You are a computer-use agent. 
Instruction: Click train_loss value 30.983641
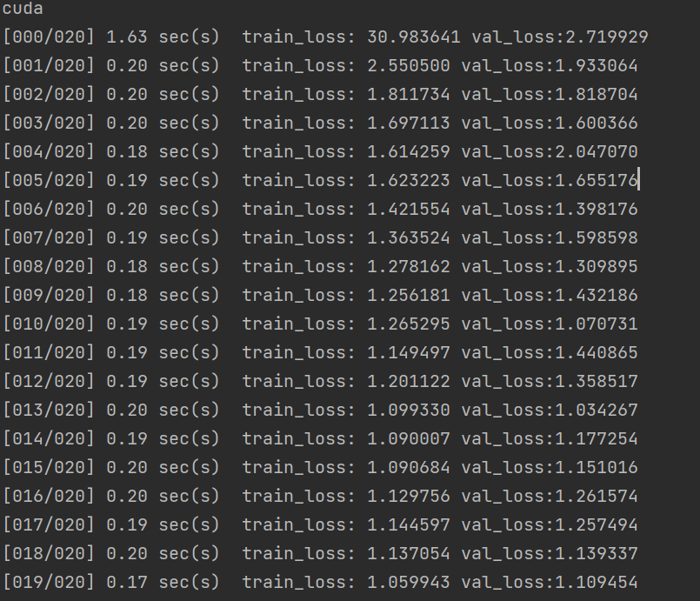click(x=413, y=37)
